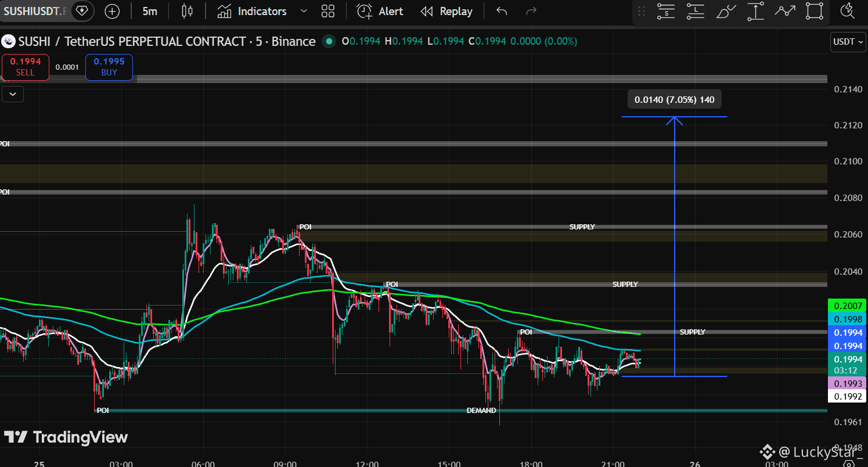Open the Quick Search lightning icon

tap(847, 10)
